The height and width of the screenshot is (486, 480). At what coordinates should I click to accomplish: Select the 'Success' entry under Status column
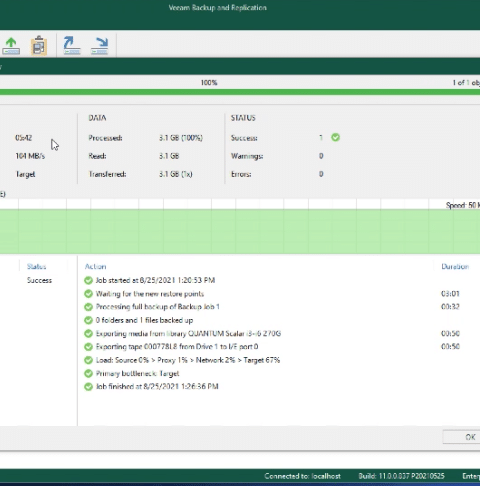(x=39, y=280)
